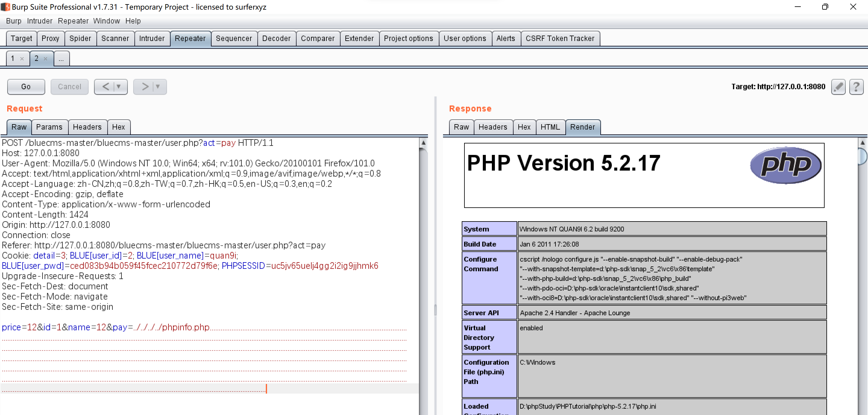
Task: Open the User options tab
Action: 465,38
